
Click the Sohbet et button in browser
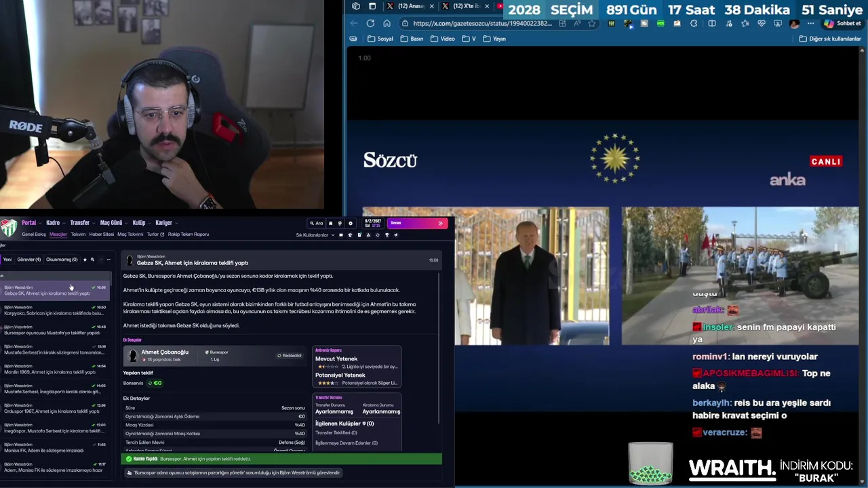tap(843, 23)
